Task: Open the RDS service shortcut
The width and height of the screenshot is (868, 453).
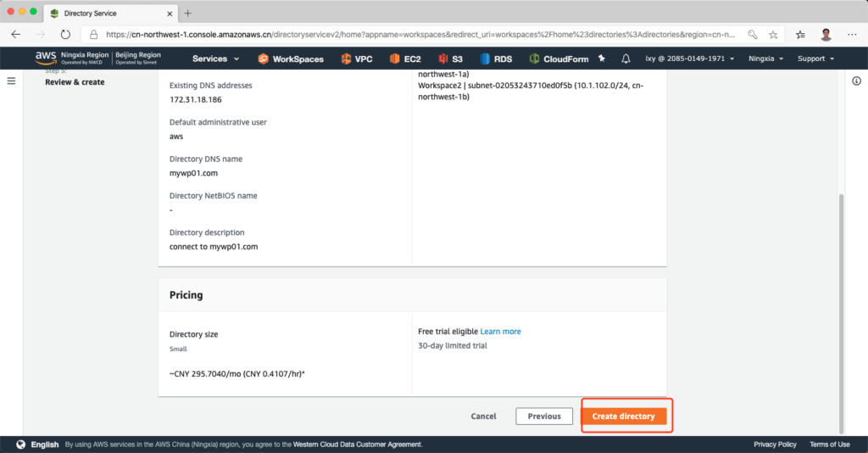Action: [496, 59]
